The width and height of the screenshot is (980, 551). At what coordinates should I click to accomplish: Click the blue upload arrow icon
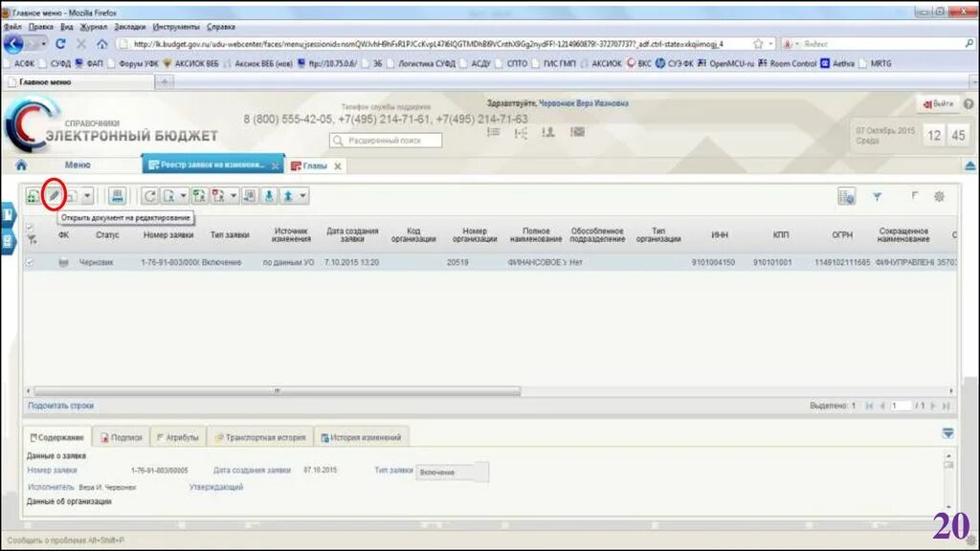coord(288,196)
